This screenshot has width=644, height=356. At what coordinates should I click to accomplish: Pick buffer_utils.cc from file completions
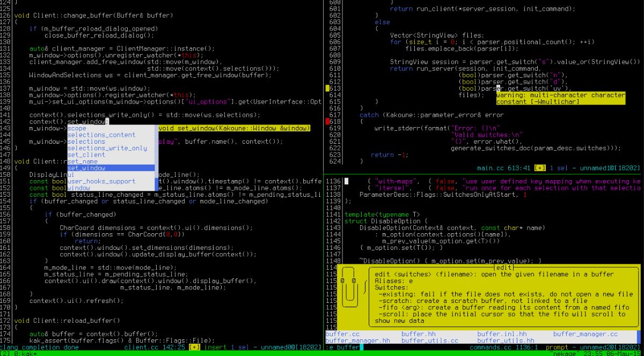tap(430, 340)
